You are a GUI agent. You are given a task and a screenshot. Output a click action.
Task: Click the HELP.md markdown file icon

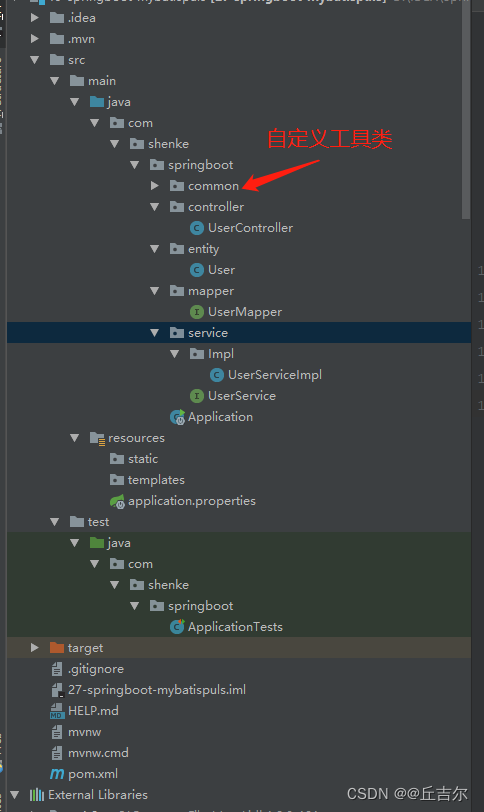[x=57, y=711]
